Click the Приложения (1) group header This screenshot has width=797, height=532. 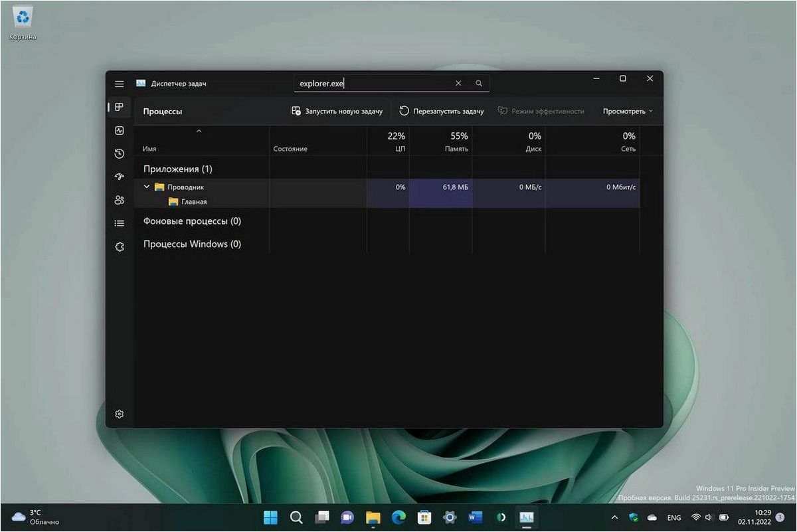click(178, 169)
